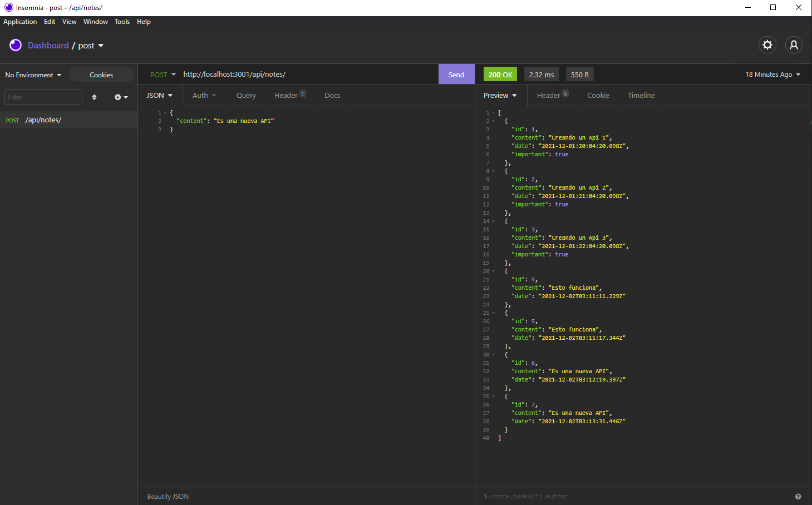Switch to the Query tab

[x=246, y=96]
